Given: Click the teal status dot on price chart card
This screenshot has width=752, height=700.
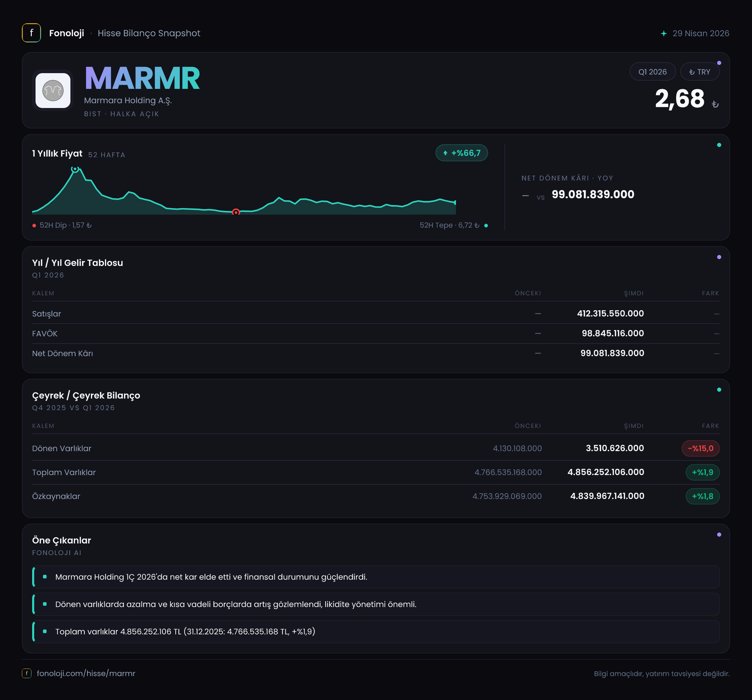Looking at the screenshot, I should 719,145.
